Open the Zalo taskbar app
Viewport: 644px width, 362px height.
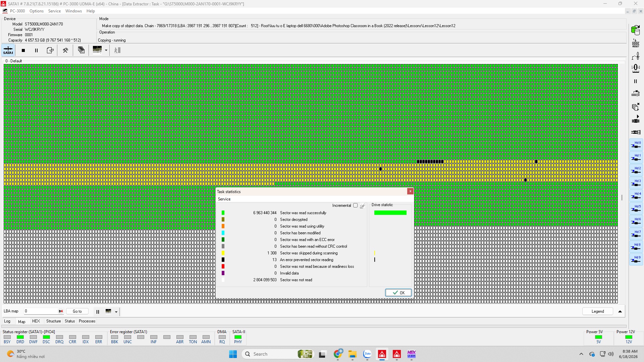coord(367,354)
